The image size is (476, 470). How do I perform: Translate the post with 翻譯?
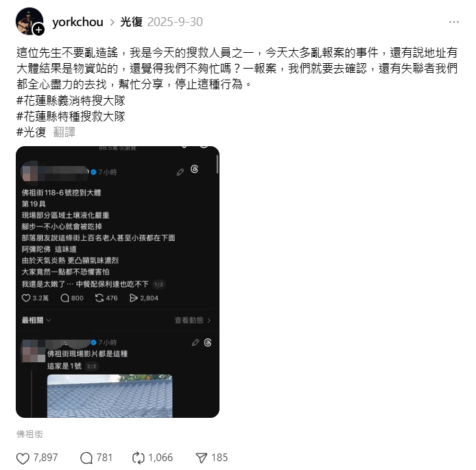point(64,132)
